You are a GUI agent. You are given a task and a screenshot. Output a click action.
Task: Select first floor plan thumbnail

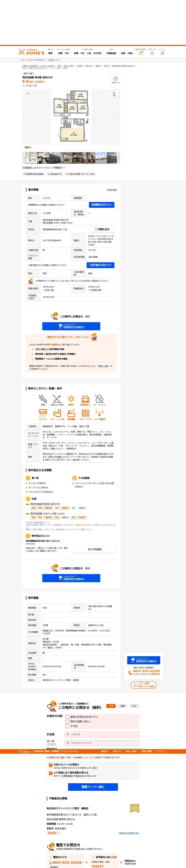[x=31, y=158]
